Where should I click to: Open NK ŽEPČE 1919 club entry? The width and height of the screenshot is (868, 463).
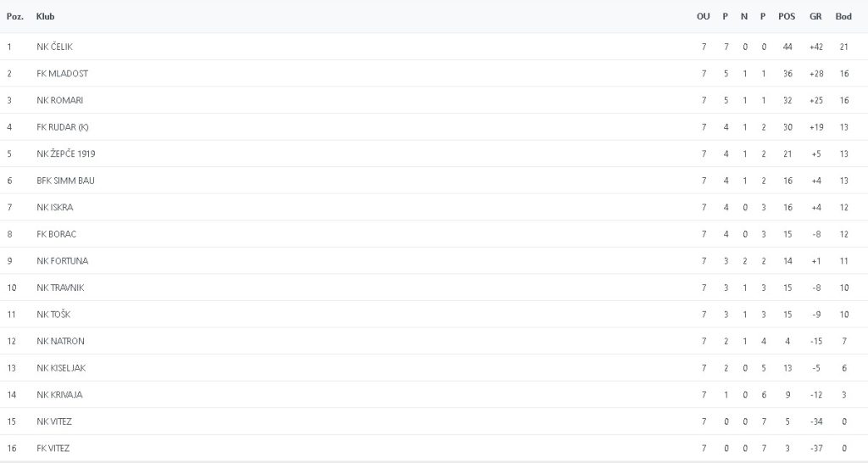pos(65,153)
